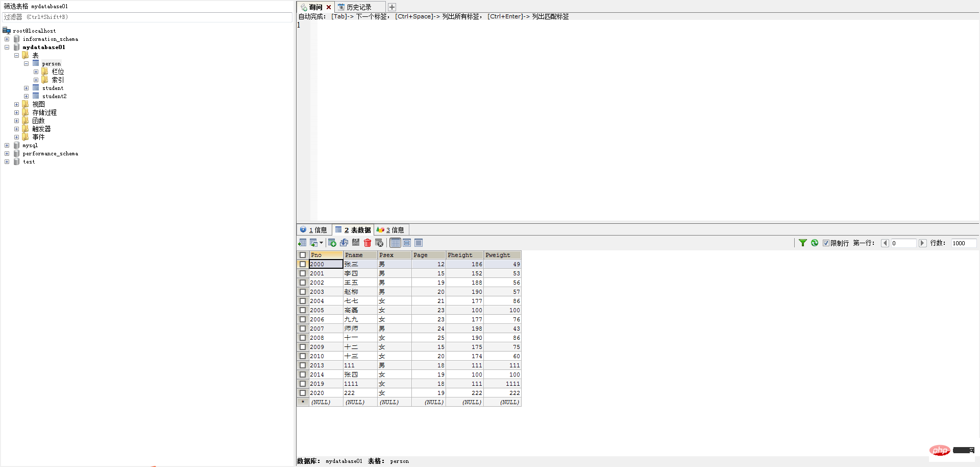The width and height of the screenshot is (980, 467).
Task: Open the copy data dropdown arrow
Action: coord(321,243)
